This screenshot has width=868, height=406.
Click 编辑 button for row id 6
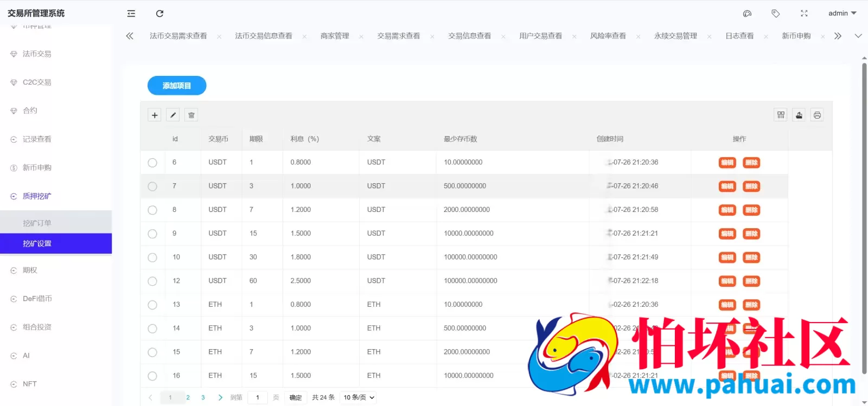[x=727, y=163]
